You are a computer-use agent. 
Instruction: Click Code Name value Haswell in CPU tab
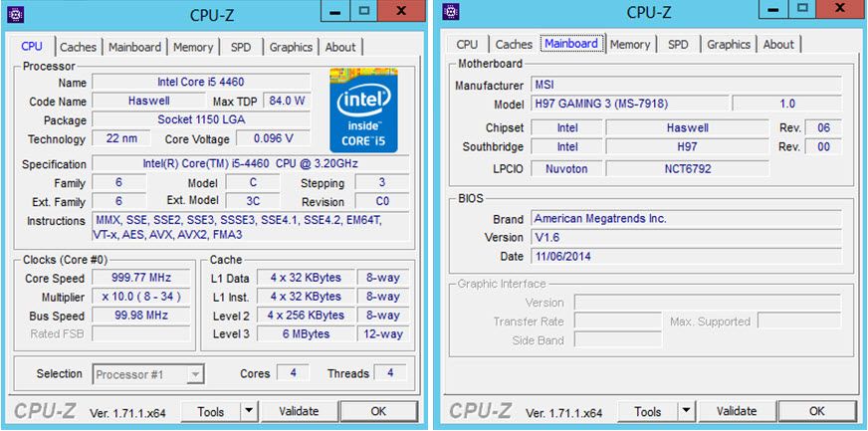(148, 101)
